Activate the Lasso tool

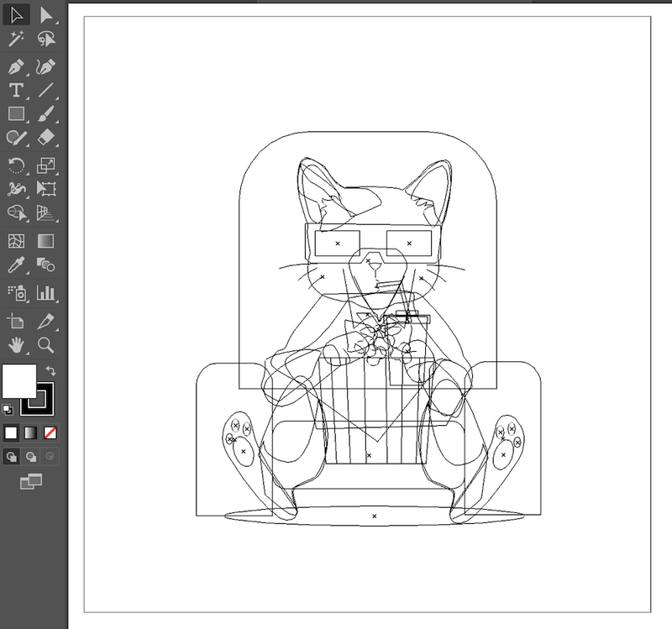click(46, 39)
